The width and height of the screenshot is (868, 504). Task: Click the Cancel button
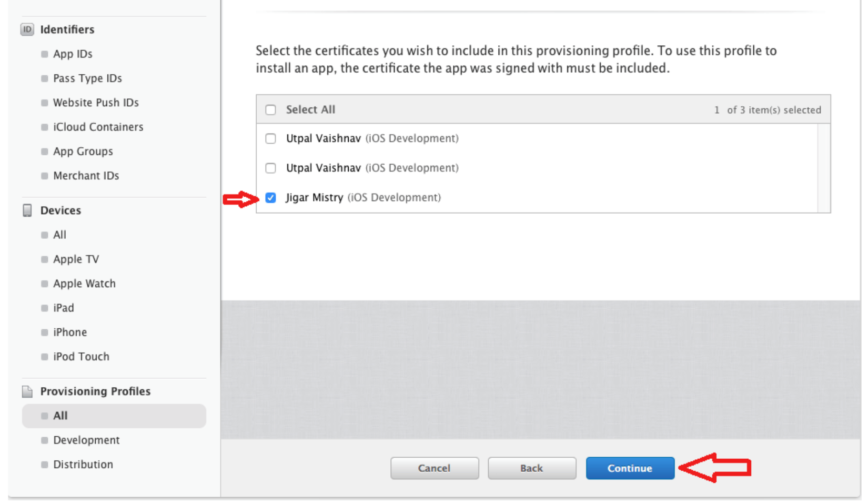point(434,468)
